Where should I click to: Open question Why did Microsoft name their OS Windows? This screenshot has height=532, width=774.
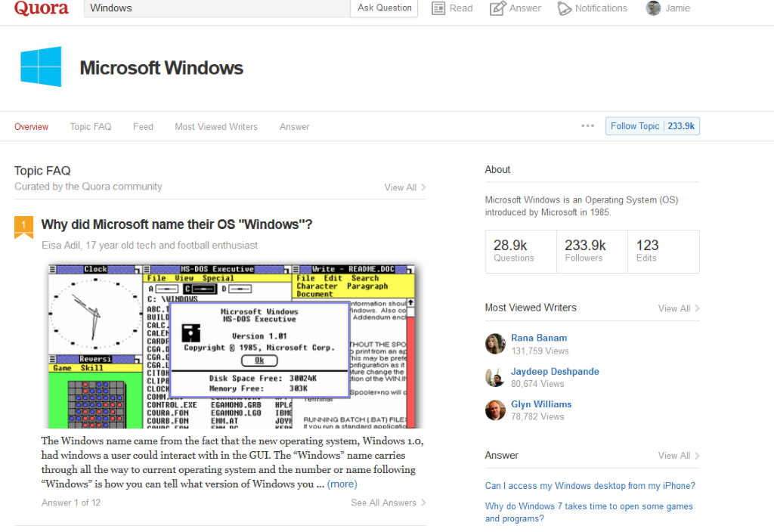[x=177, y=224]
